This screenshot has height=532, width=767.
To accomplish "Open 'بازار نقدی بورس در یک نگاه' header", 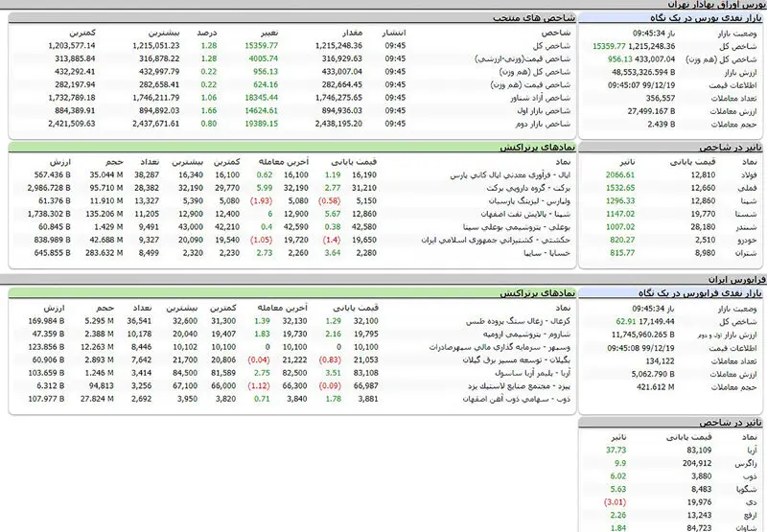I will pyautogui.click(x=706, y=18).
